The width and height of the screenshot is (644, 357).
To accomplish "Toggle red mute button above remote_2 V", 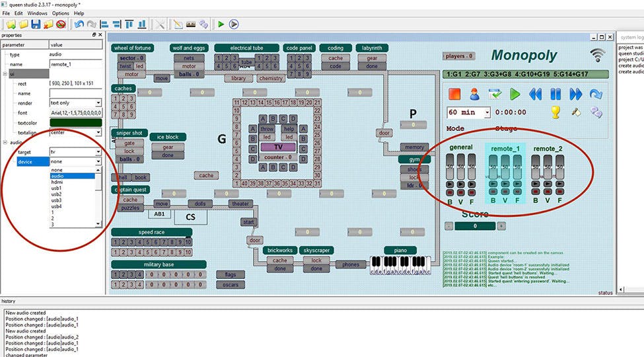I will pyautogui.click(x=548, y=192).
